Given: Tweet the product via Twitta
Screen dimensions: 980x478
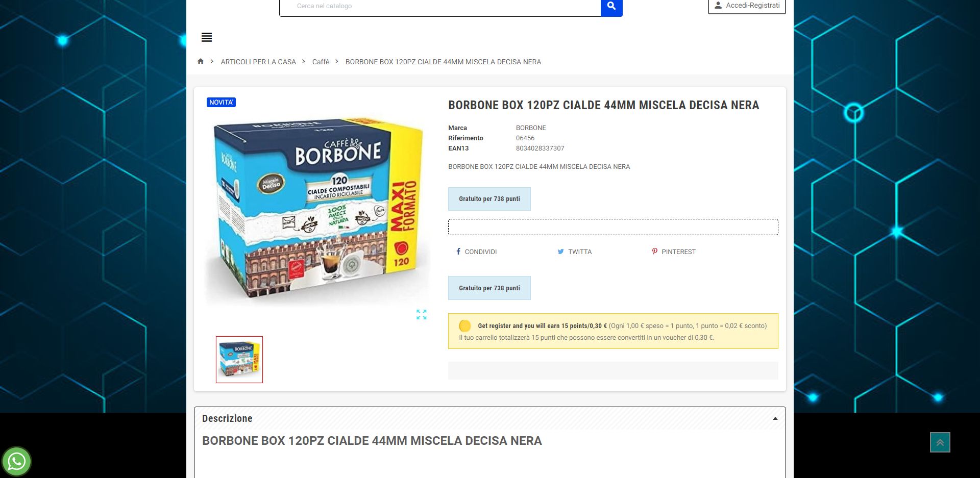Looking at the screenshot, I should tap(574, 251).
